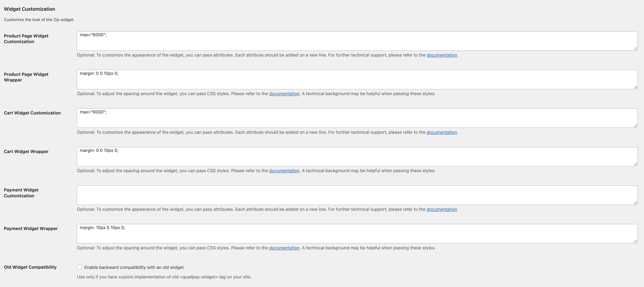The height and width of the screenshot is (287, 644).
Task: Click the Product Page Widget Wrapper textarea
Action: pos(357,79)
